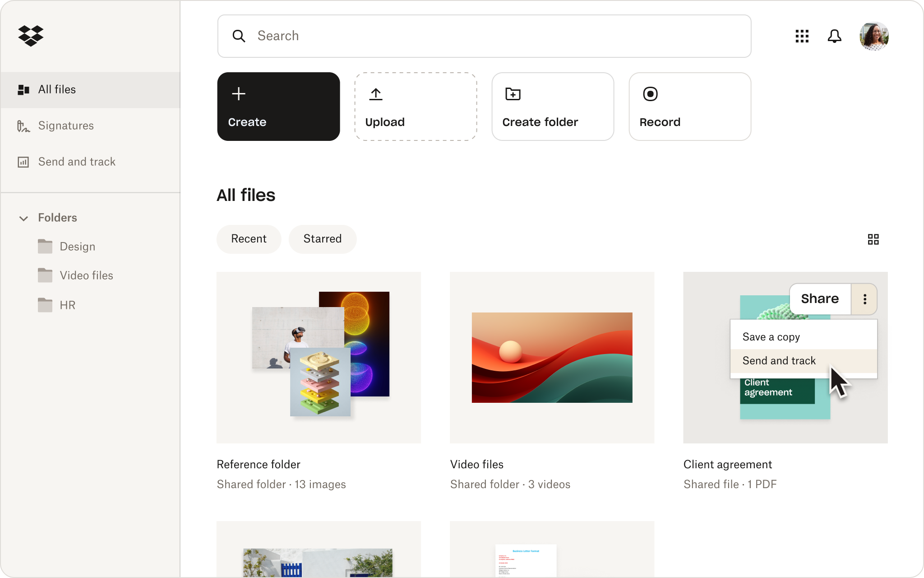Expand the Folders section in sidebar

[x=23, y=218]
